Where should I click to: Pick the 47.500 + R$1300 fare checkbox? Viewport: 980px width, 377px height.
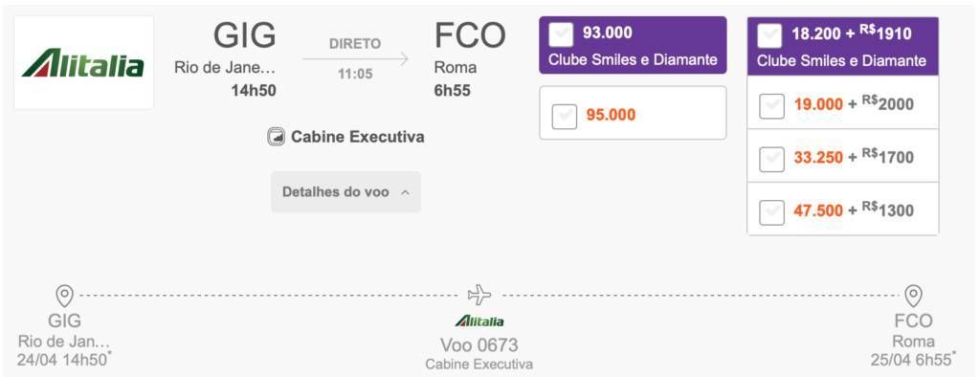pyautogui.click(x=772, y=212)
